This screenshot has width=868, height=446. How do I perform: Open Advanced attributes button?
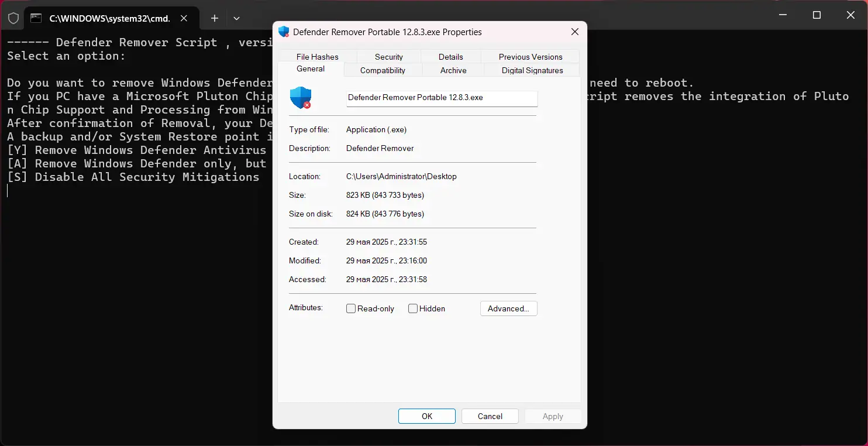click(x=508, y=308)
